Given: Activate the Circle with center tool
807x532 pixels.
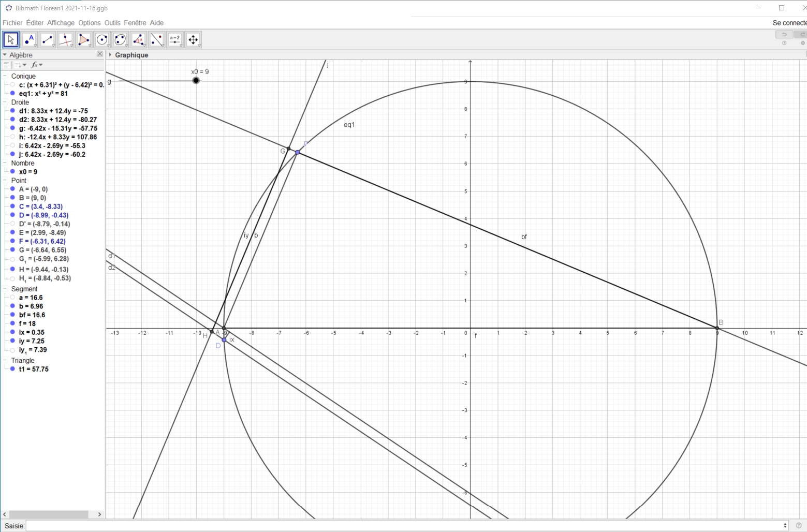Looking at the screenshot, I should [x=102, y=40].
